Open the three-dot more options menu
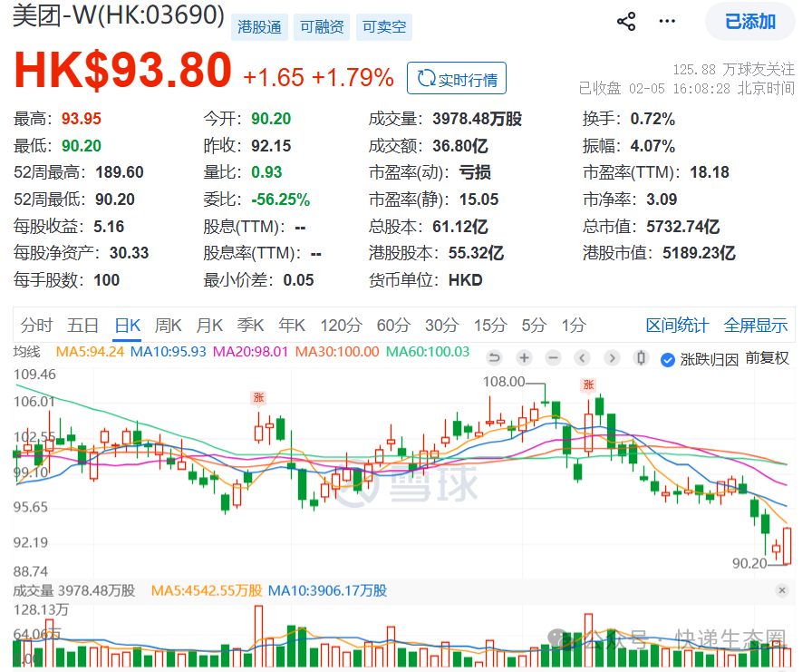The image size is (812, 672). click(667, 21)
